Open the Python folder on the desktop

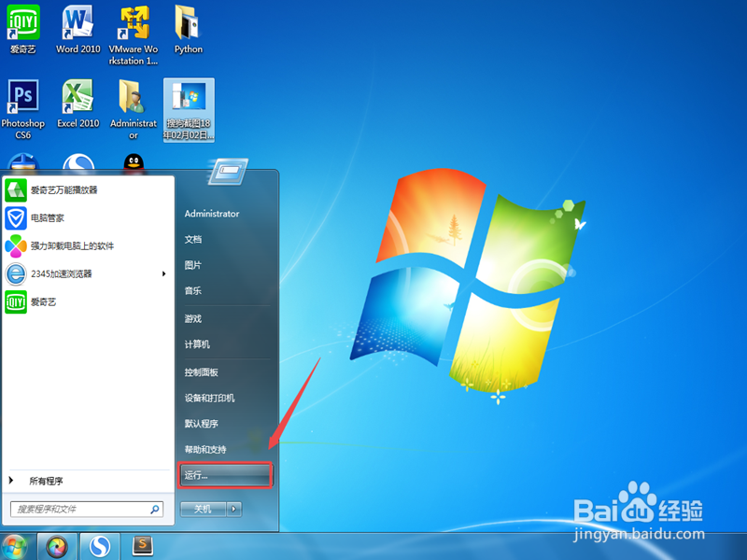point(189,30)
